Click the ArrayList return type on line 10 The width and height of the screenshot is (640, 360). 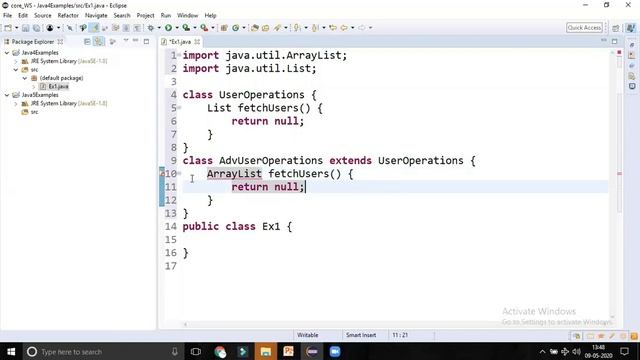click(234, 173)
